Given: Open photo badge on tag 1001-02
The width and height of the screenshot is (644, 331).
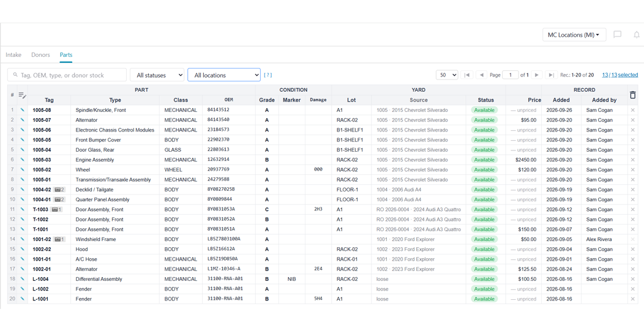Looking at the screenshot, I should click(59, 239).
